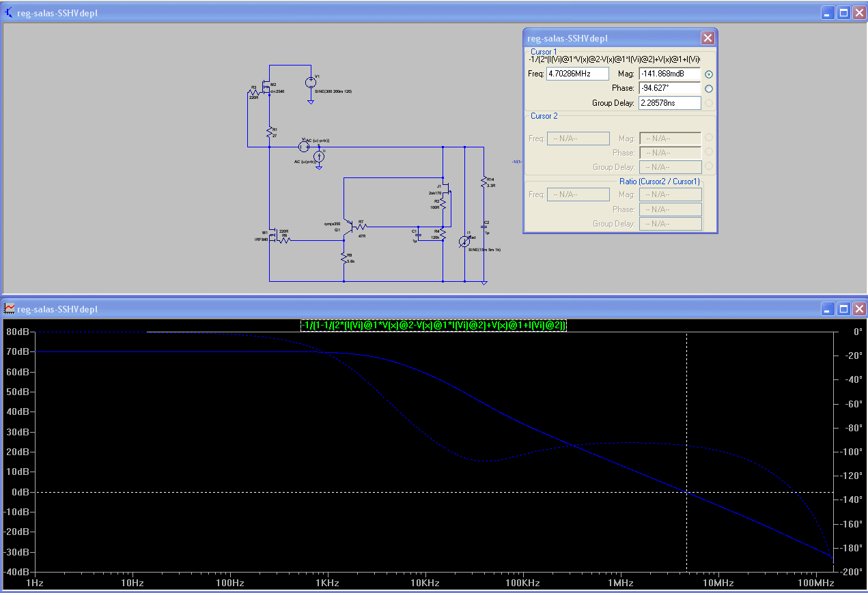Screen dimensions: 868x593
Task: Click the schematic window title bar text
Action: [x=58, y=12]
